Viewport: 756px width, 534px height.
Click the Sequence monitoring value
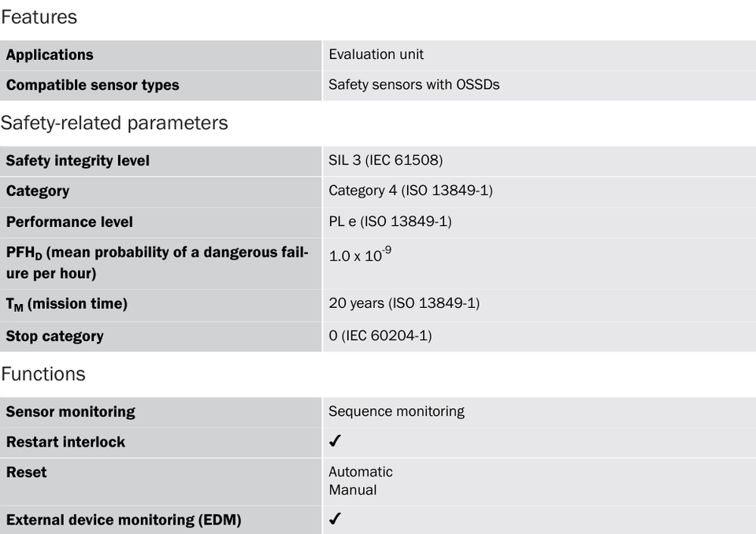(396, 411)
